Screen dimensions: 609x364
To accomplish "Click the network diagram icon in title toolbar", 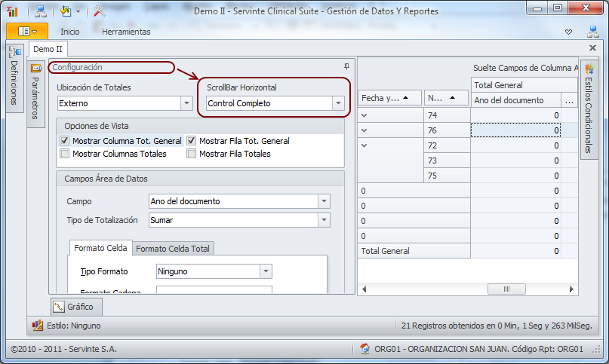I will (x=40, y=11).
